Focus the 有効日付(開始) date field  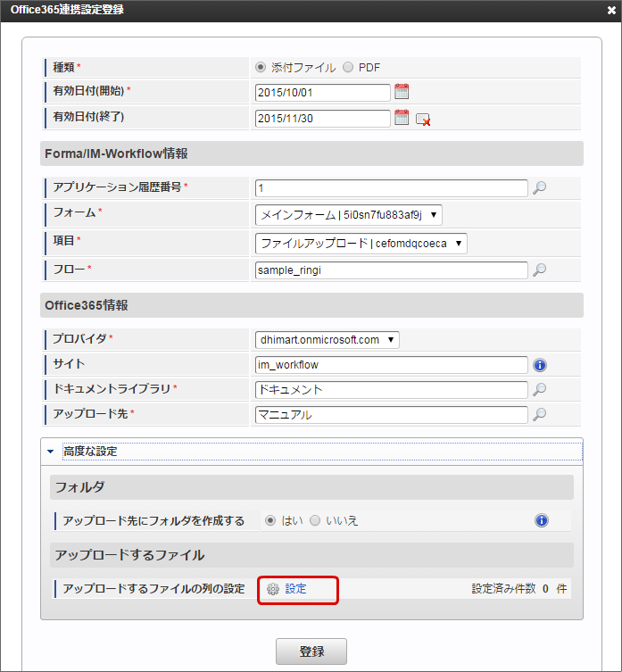pyautogui.click(x=323, y=93)
